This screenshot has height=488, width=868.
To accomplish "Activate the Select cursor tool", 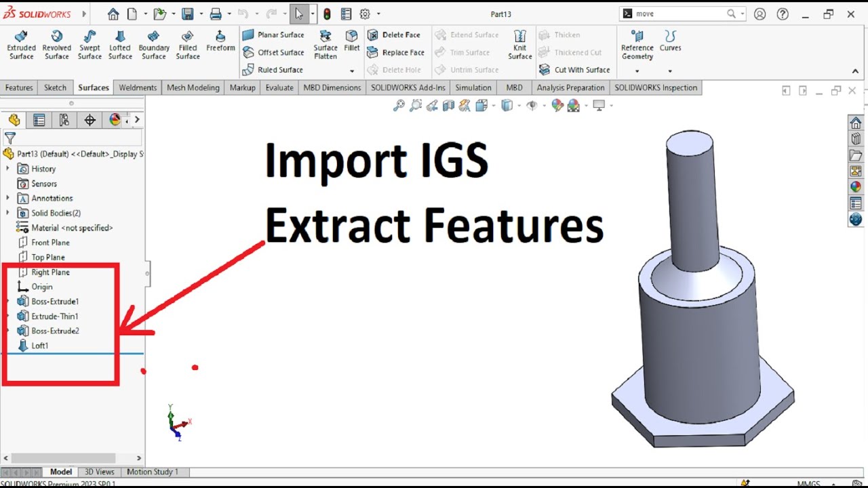I will click(x=299, y=14).
